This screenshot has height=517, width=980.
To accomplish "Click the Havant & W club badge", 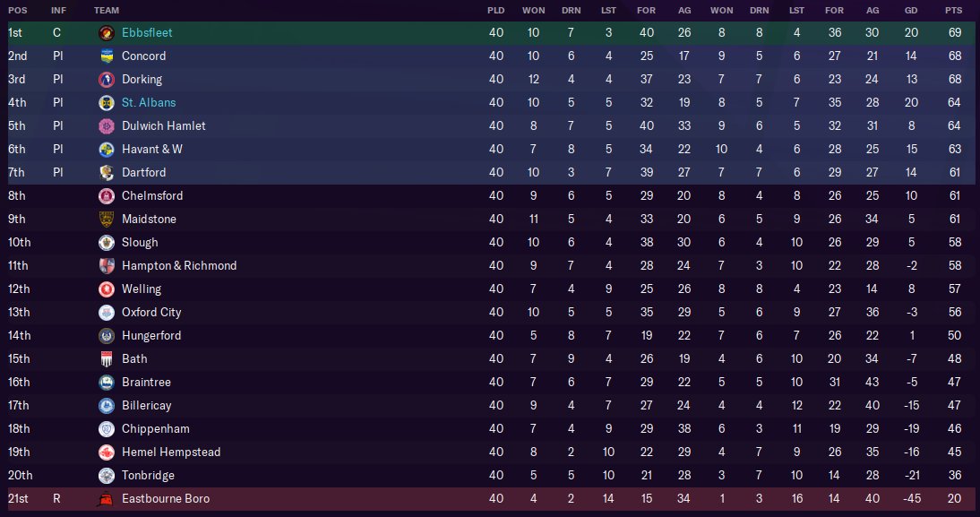I will [x=107, y=149].
